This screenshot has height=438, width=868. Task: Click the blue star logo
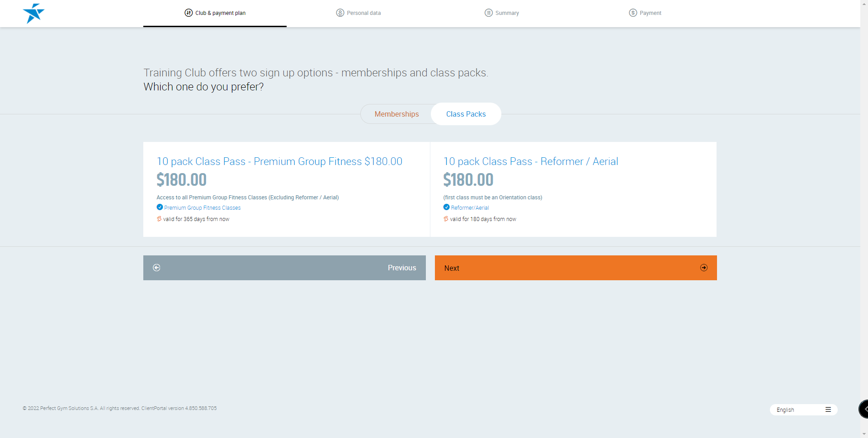pos(33,13)
